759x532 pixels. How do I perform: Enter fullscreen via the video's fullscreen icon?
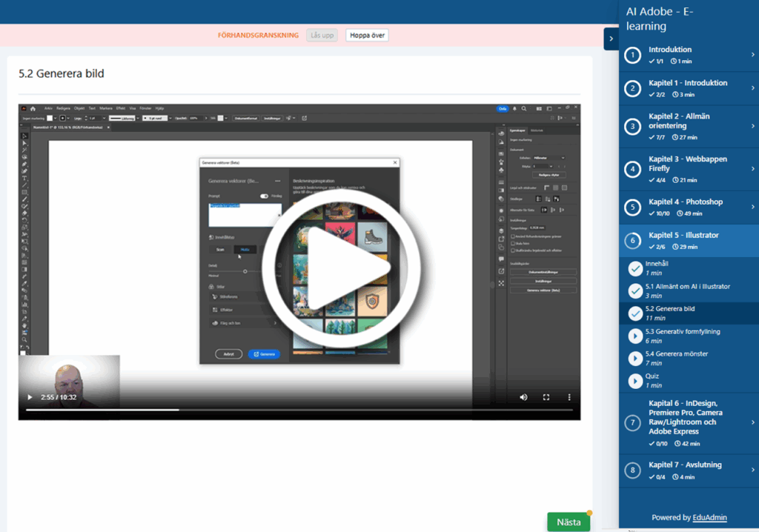coord(546,397)
